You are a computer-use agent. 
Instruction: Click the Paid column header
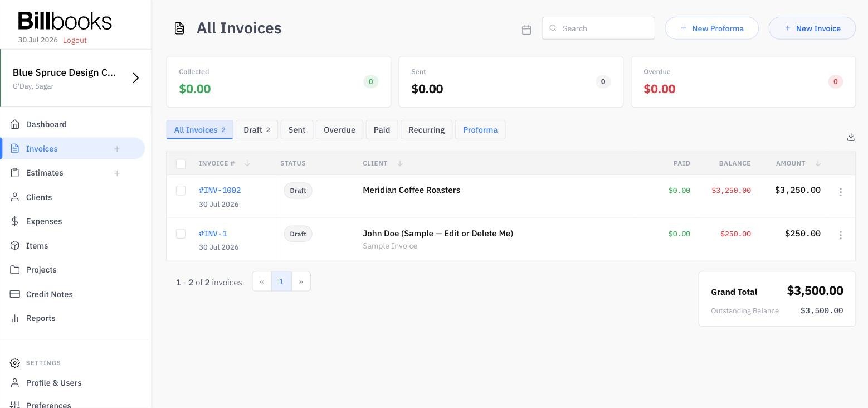682,163
